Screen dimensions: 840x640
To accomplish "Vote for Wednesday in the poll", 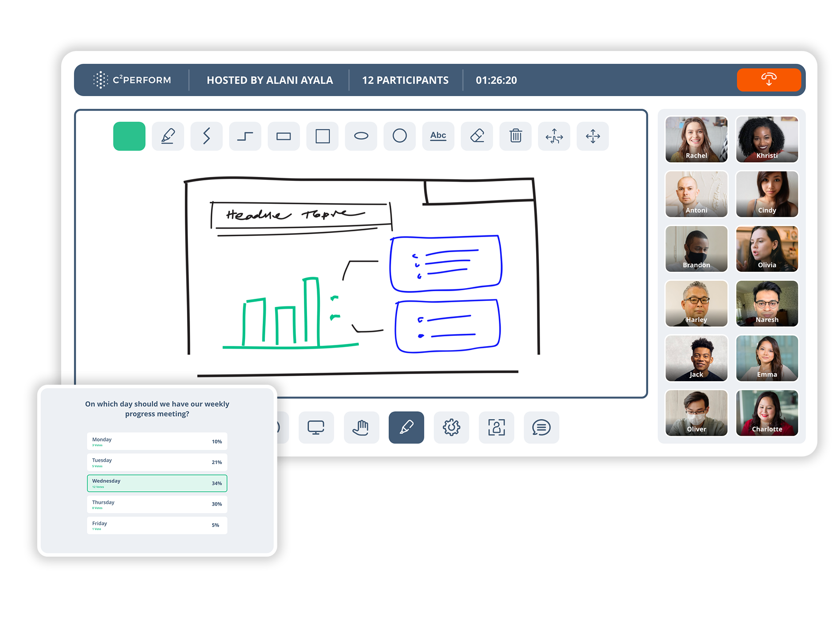I will tap(157, 483).
